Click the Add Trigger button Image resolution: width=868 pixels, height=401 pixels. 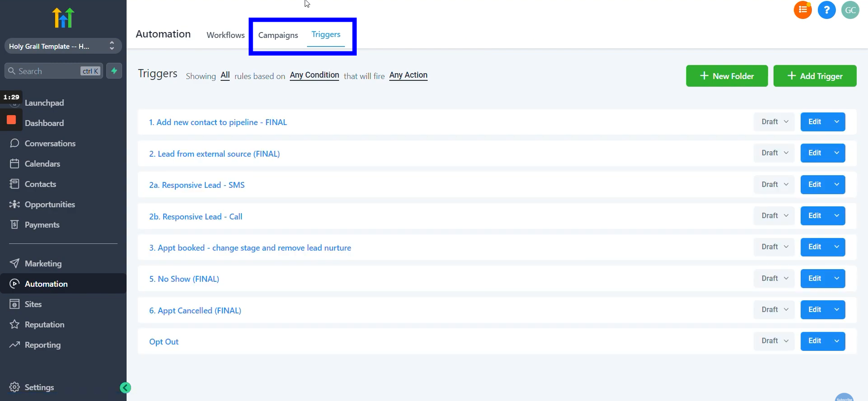815,76
